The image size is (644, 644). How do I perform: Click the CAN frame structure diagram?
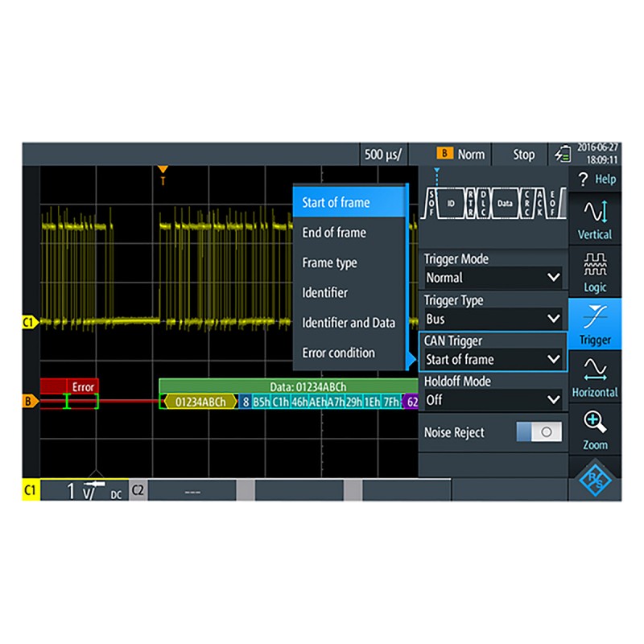[x=493, y=204]
